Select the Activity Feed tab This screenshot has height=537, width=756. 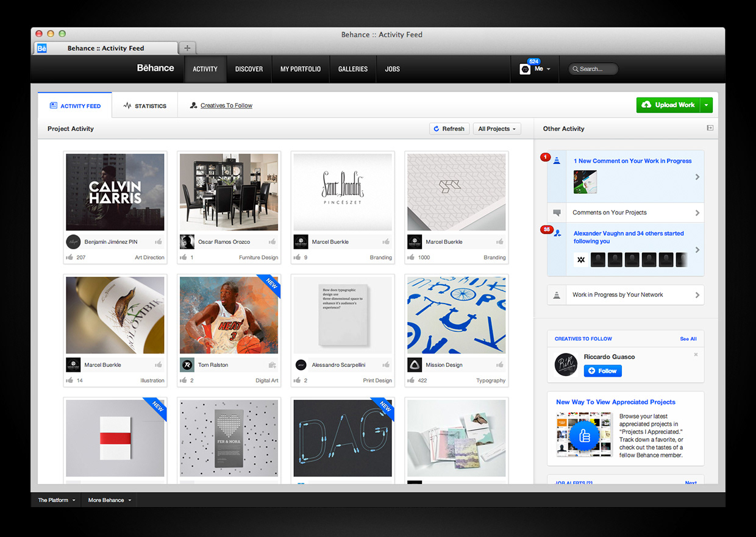point(75,105)
